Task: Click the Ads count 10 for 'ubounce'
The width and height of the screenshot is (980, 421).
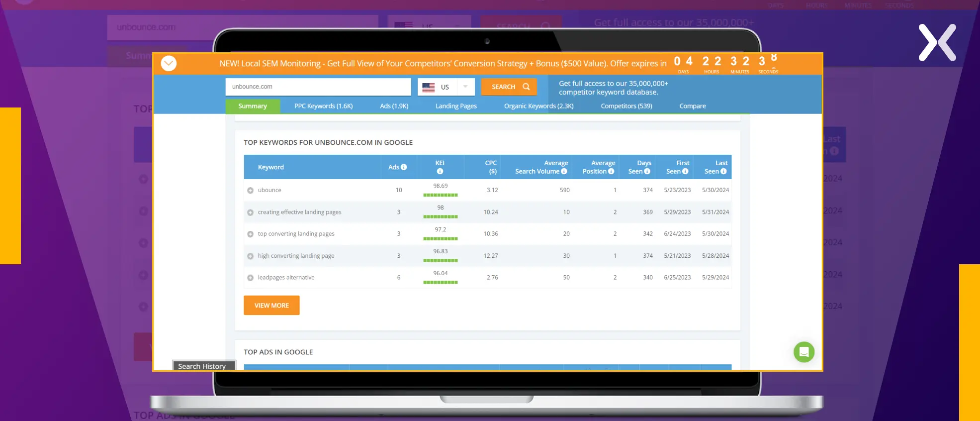Action: point(399,190)
